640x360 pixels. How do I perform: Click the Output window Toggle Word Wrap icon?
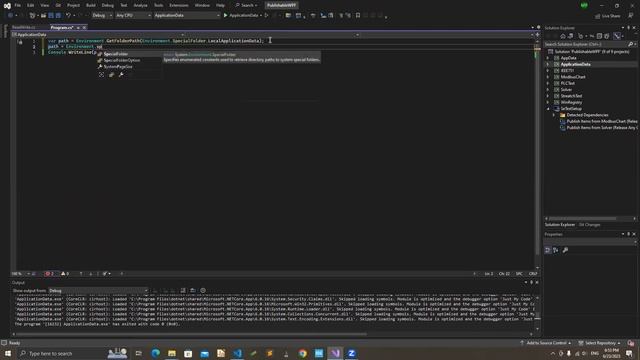point(193,291)
